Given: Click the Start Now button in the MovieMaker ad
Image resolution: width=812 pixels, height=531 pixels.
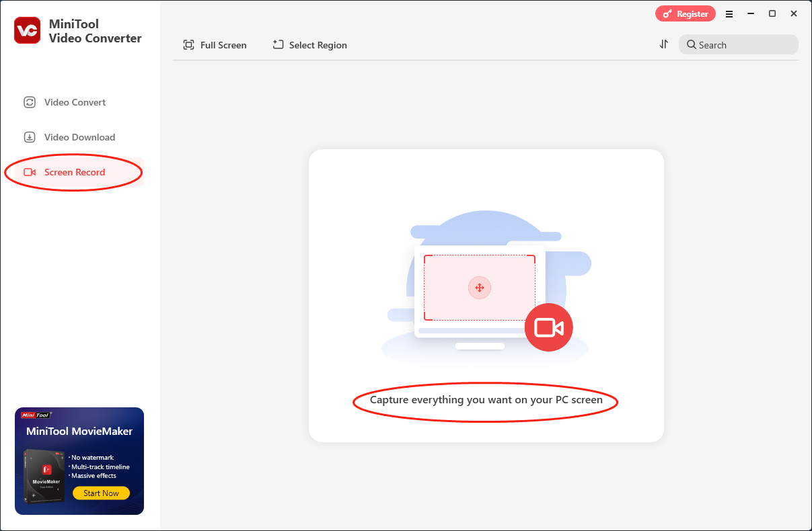Looking at the screenshot, I should coord(101,493).
